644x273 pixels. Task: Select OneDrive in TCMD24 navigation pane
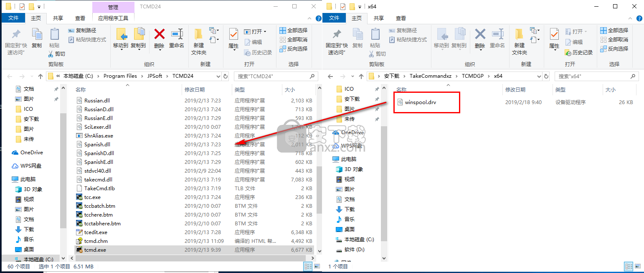click(x=28, y=153)
